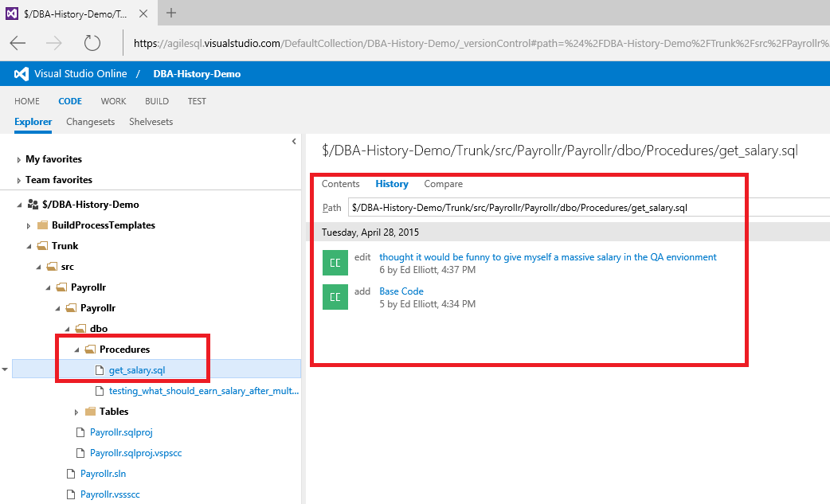Open the TEST hub
The image size is (830, 504).
point(197,101)
